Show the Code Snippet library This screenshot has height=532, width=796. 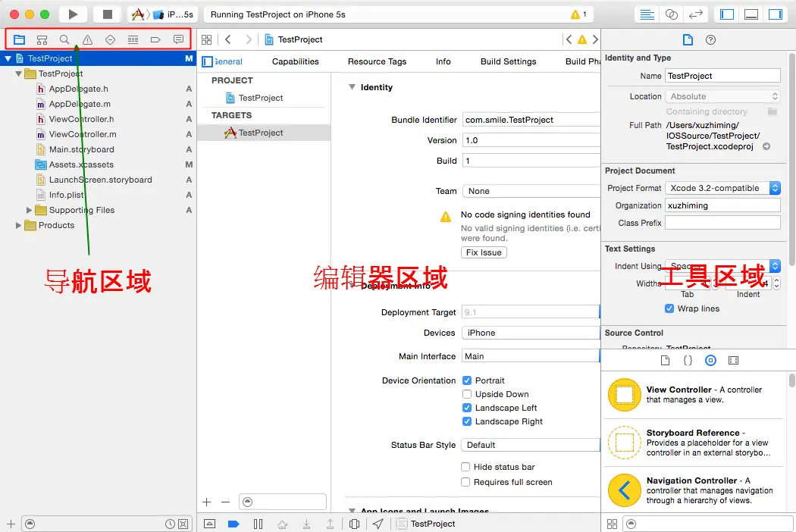click(688, 361)
